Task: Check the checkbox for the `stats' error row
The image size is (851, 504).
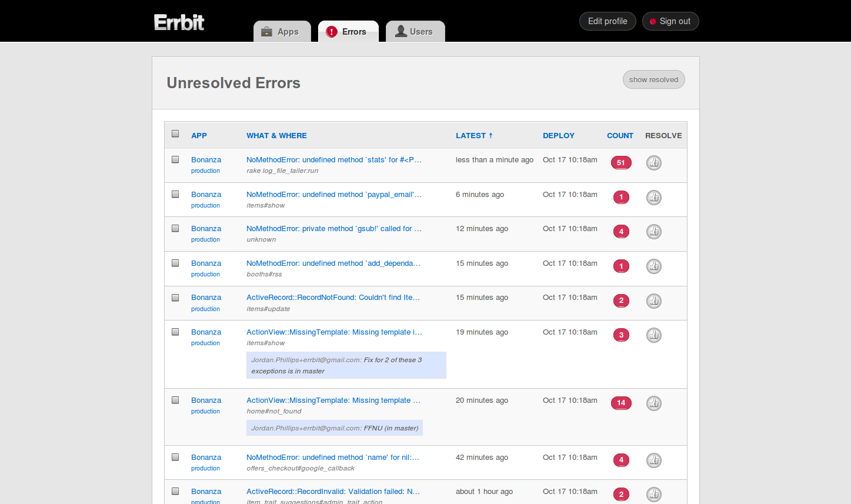Action: (x=175, y=159)
